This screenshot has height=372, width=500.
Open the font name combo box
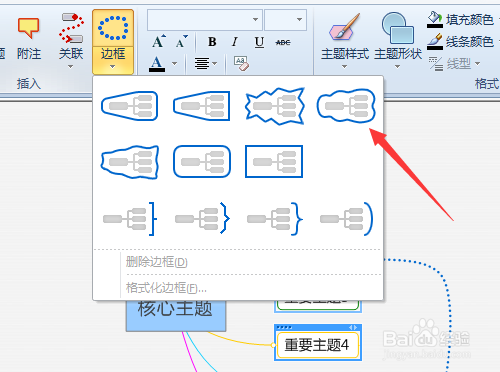205,20
